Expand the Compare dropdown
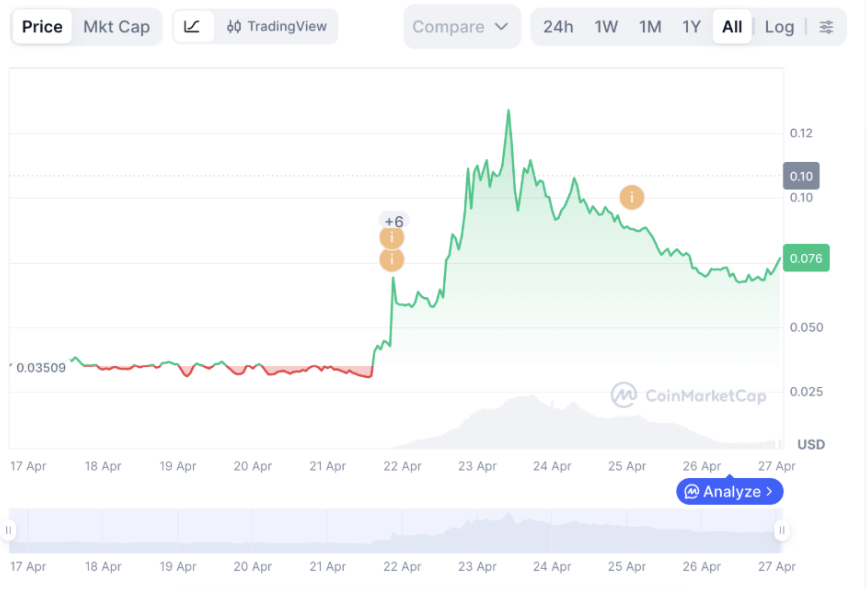 pos(461,27)
